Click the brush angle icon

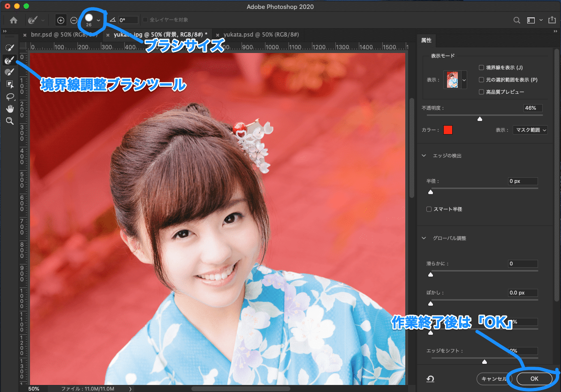113,20
